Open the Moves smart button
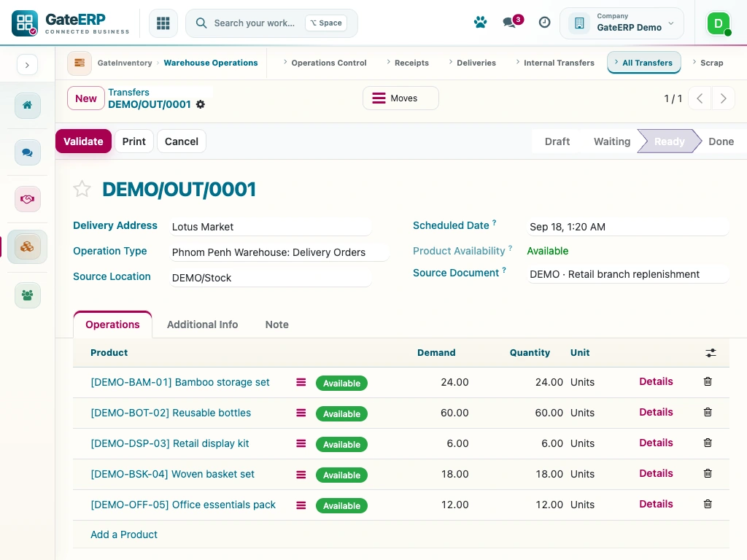The width and height of the screenshot is (747, 560). tap(400, 98)
